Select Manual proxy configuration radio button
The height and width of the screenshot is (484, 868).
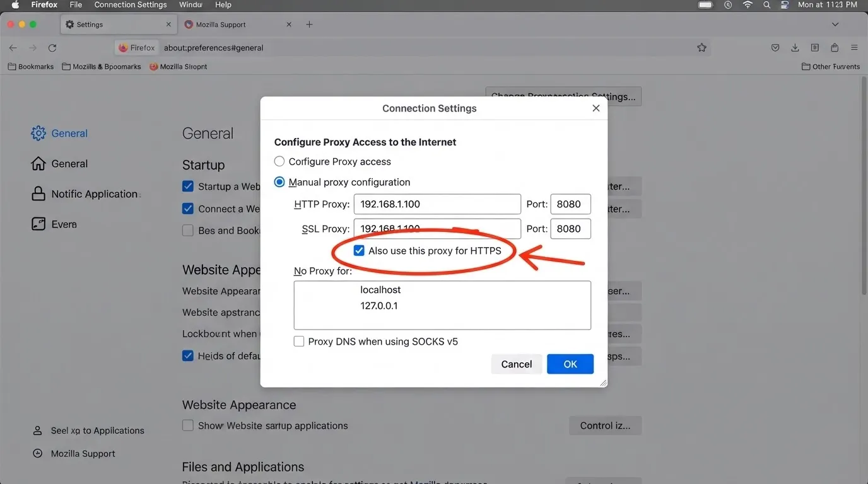[x=279, y=182]
